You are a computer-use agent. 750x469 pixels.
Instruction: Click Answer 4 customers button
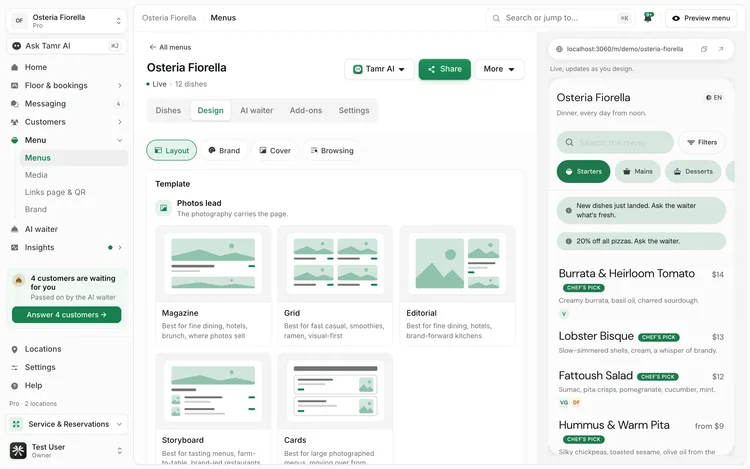coord(66,315)
